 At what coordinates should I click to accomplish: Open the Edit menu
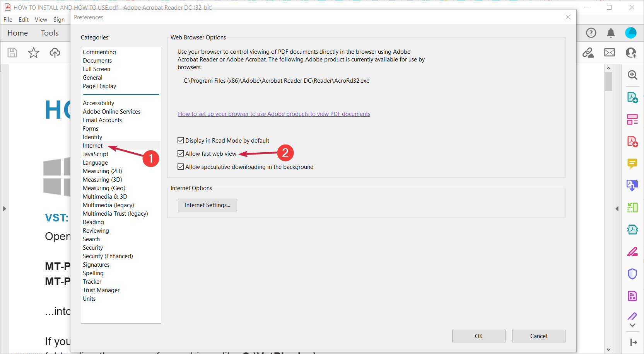coord(24,20)
